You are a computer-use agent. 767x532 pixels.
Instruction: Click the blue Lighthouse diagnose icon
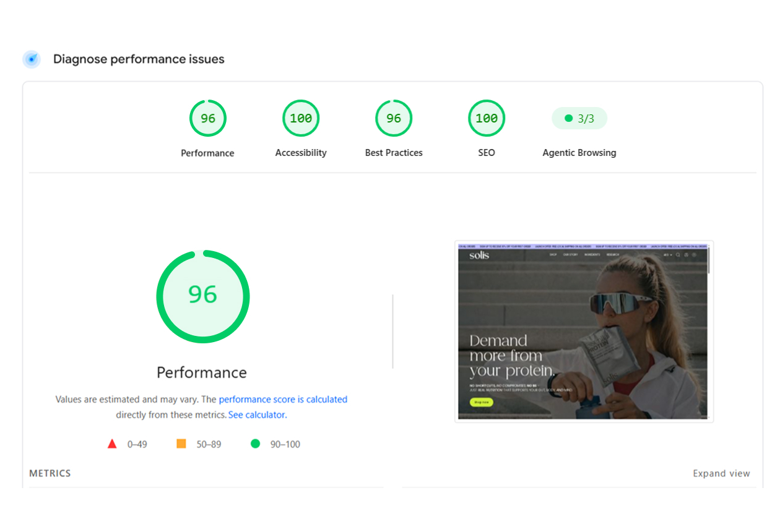coord(32,59)
